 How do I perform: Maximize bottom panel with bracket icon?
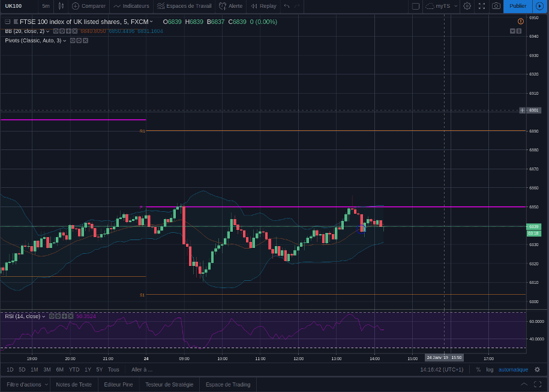[538, 384]
